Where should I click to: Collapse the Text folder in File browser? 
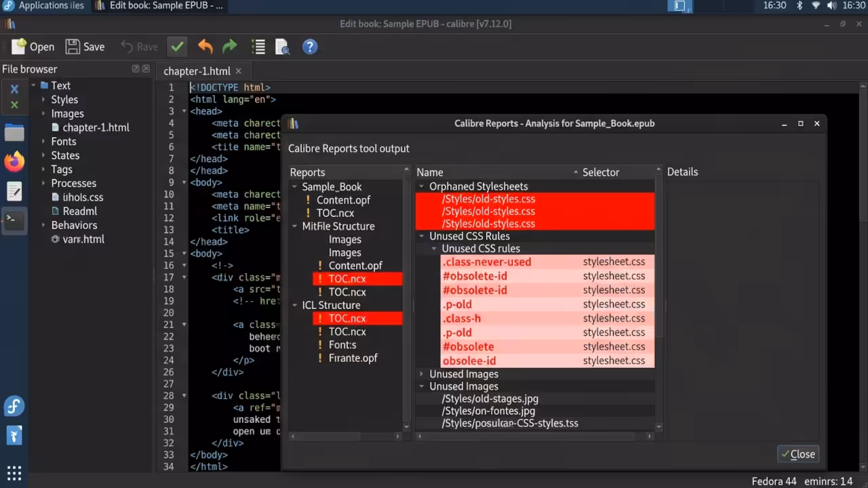point(33,85)
